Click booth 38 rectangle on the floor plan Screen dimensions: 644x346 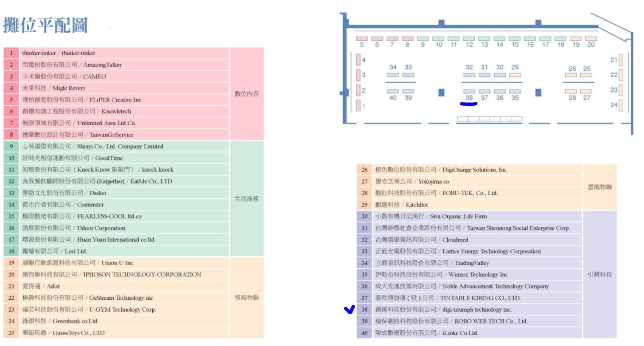point(469,91)
